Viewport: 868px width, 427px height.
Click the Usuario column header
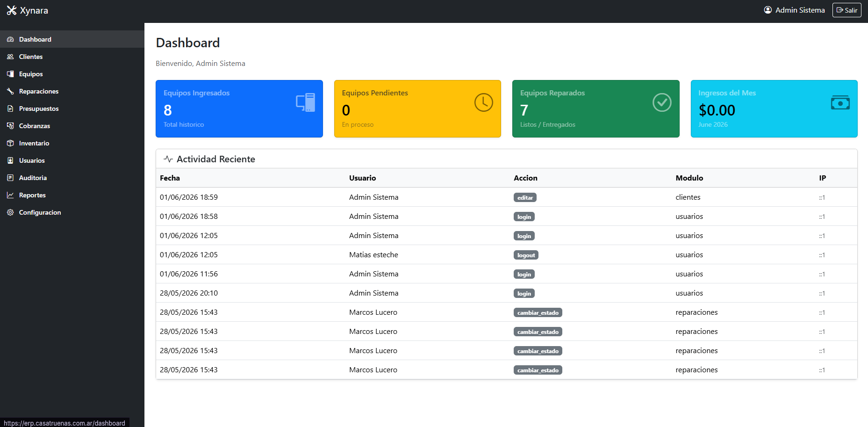362,178
